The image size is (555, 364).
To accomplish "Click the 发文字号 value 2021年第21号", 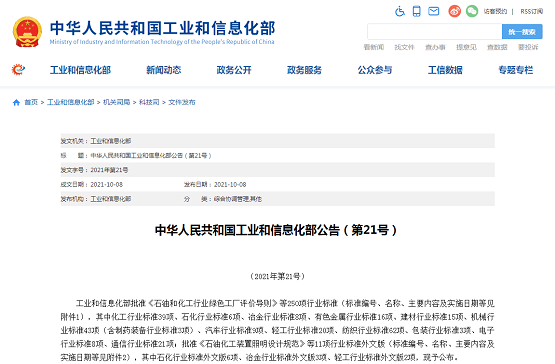I will [109, 170].
